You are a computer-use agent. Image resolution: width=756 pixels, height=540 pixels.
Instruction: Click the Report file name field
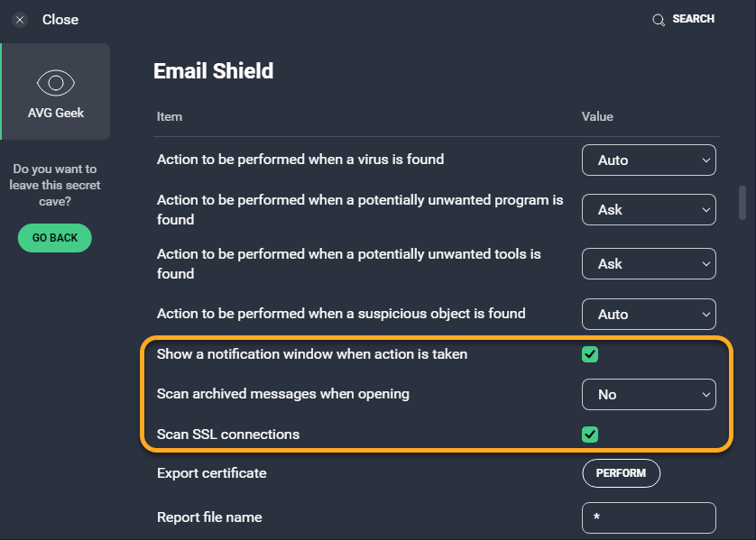click(x=649, y=518)
